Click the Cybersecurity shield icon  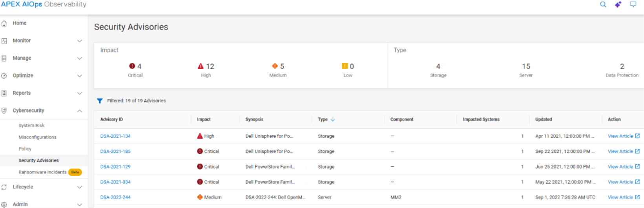[x=4, y=111]
